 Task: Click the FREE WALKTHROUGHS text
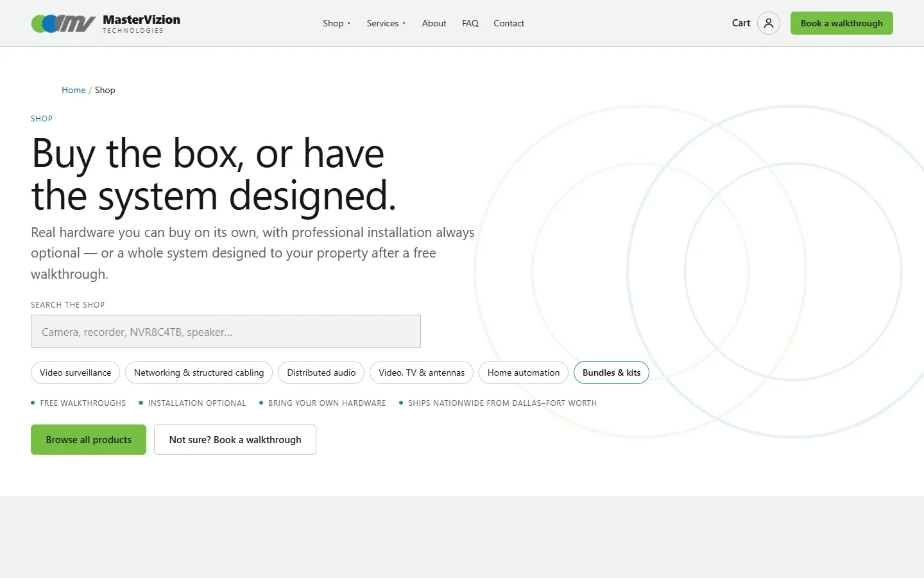click(83, 403)
